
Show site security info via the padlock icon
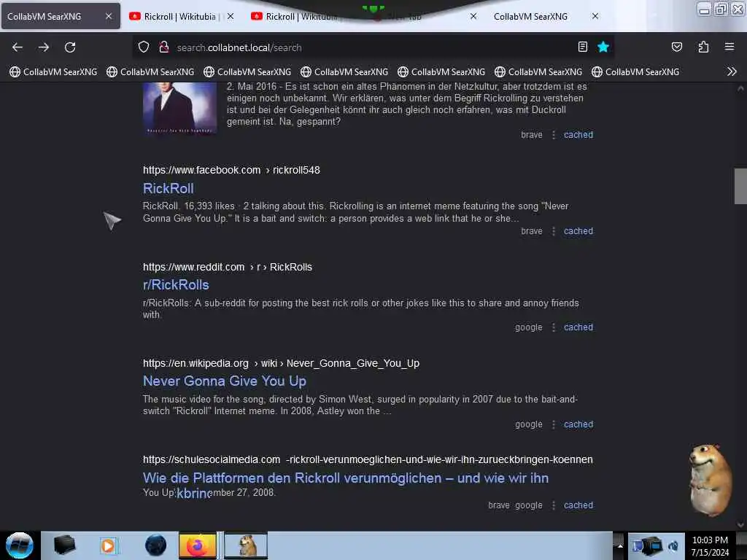pyautogui.click(x=164, y=47)
